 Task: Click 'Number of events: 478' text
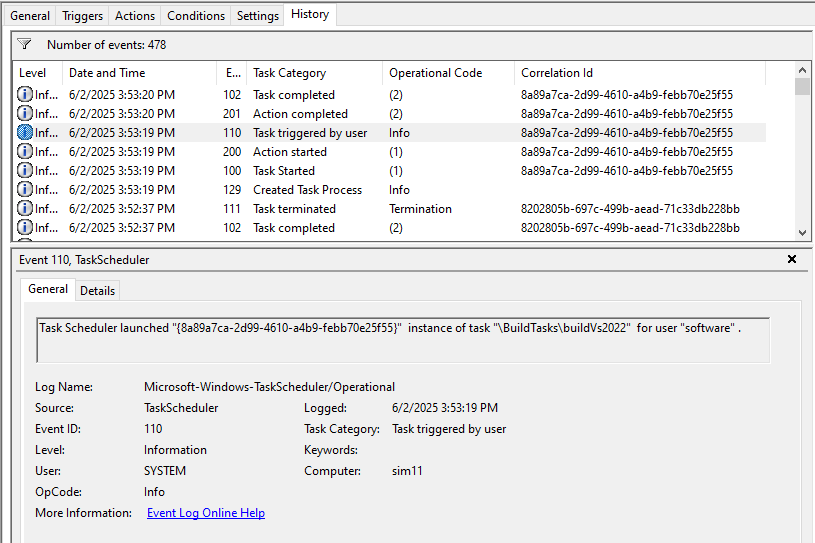point(107,45)
